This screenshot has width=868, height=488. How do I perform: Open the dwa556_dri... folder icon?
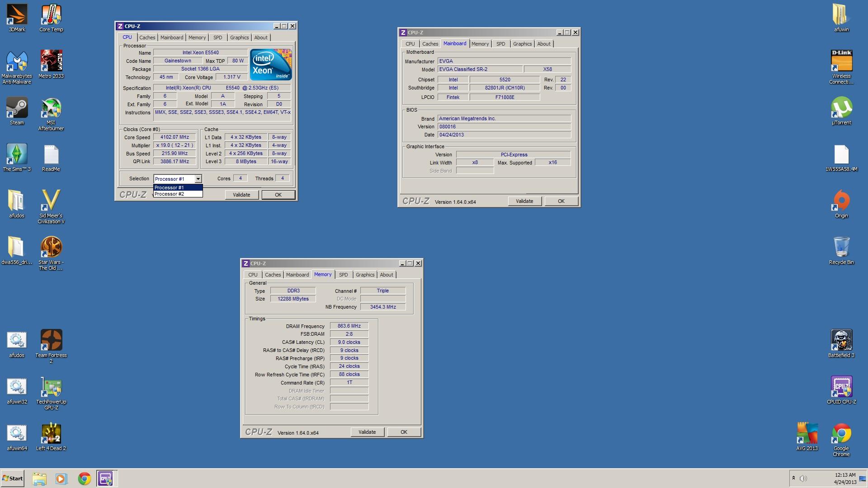coord(17,251)
